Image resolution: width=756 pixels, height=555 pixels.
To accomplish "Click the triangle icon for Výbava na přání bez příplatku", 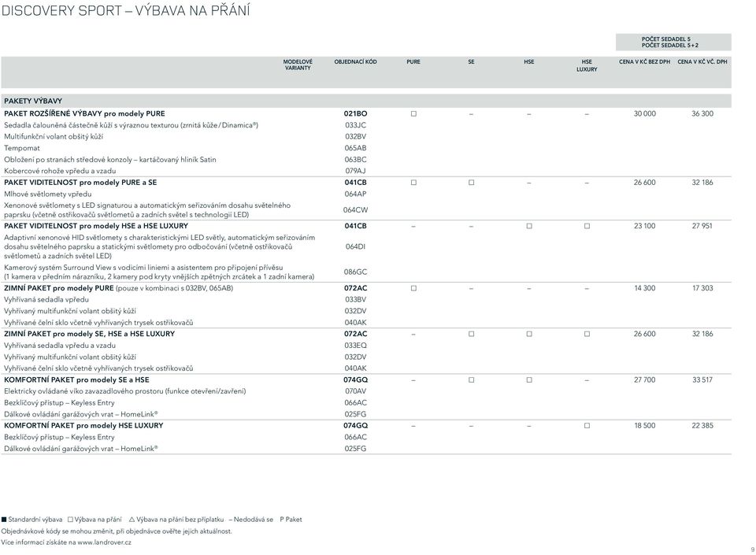I will (132, 520).
